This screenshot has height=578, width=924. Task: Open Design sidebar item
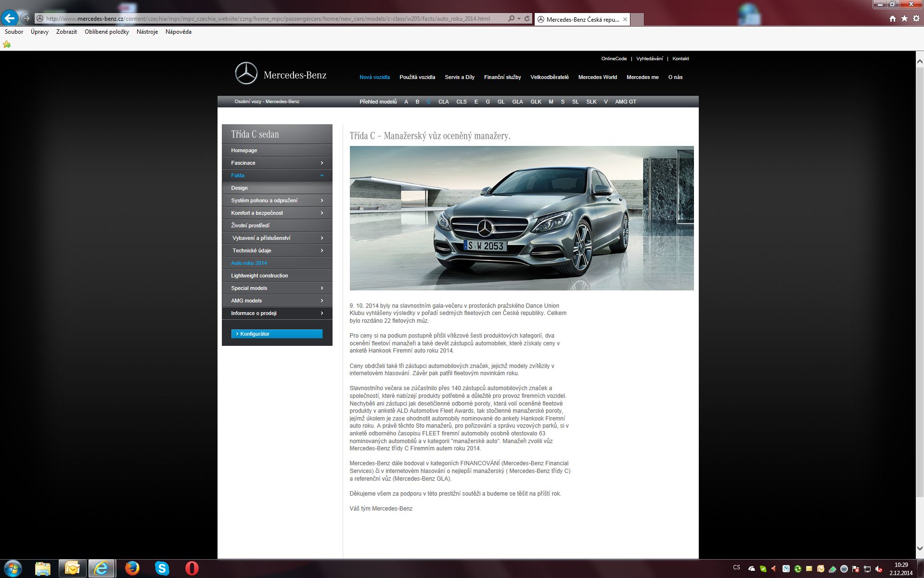(x=277, y=188)
